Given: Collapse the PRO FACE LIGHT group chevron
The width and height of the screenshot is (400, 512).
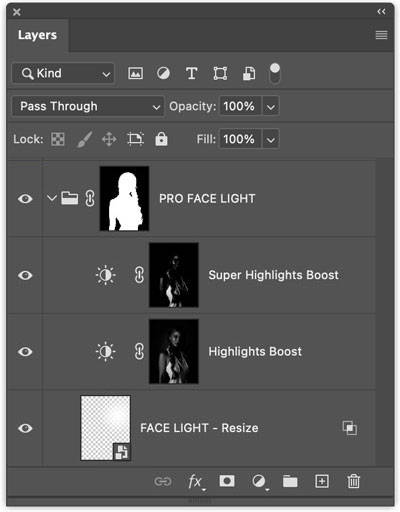Looking at the screenshot, I should (51, 198).
